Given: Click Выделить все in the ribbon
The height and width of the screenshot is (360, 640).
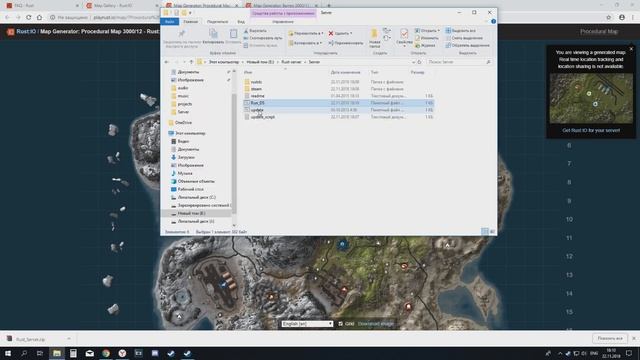Looking at the screenshot, I should 460,31.
